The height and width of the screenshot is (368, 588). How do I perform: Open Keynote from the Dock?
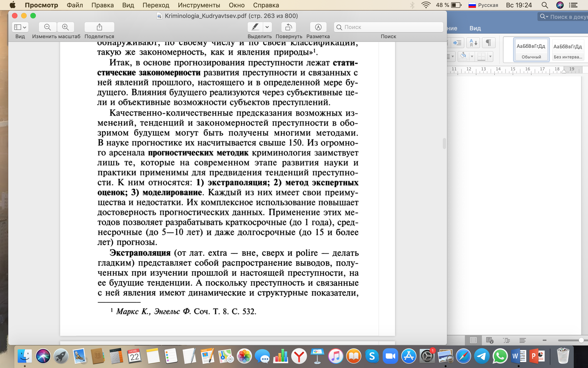[317, 356]
